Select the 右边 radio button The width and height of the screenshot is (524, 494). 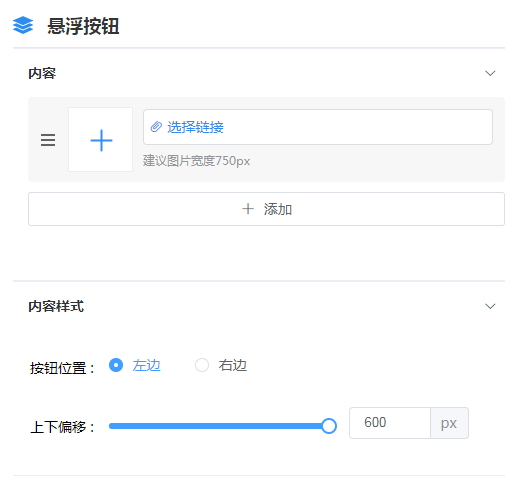[202, 365]
